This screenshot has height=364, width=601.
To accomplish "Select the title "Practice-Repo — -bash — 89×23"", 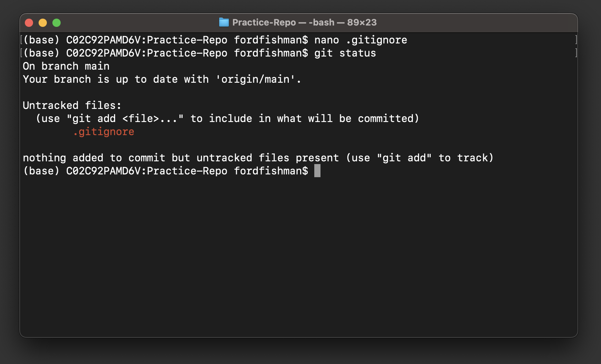I will point(305,22).
